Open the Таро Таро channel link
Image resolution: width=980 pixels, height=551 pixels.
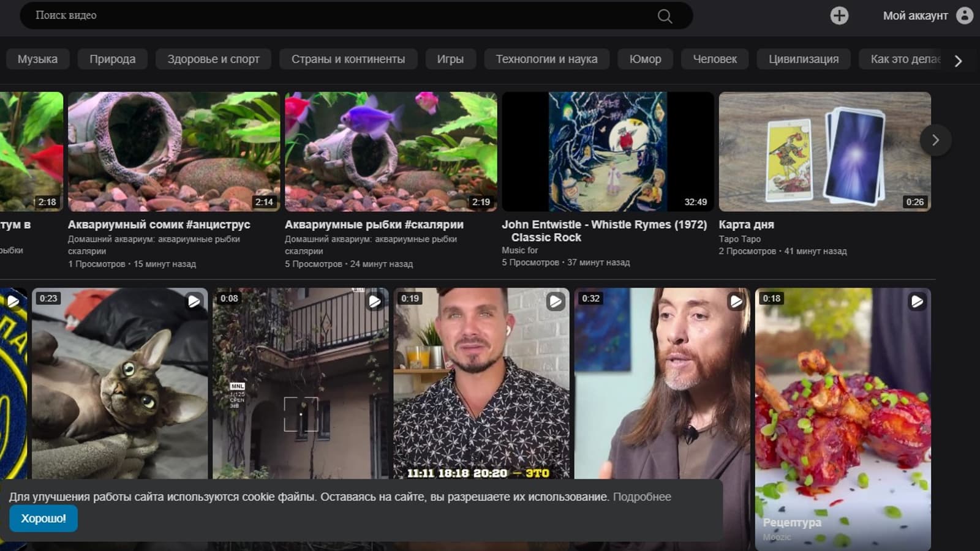click(x=740, y=239)
